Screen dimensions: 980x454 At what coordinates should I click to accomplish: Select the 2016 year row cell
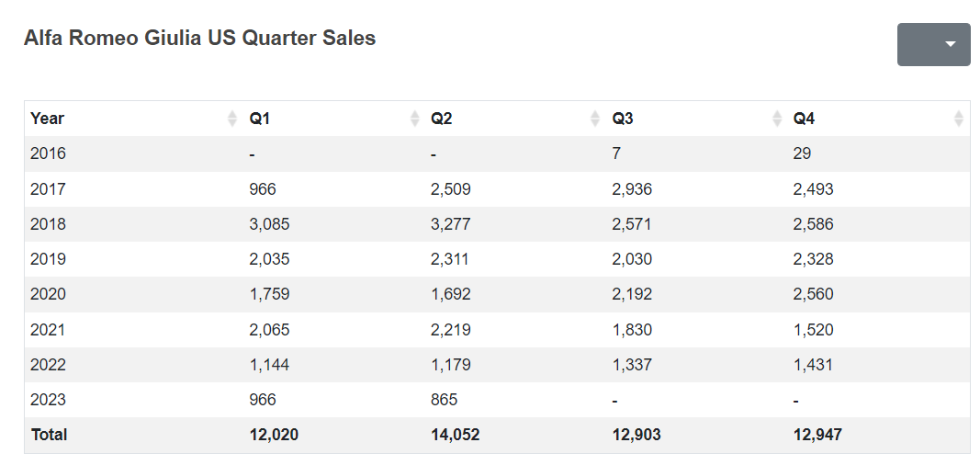coord(48,153)
